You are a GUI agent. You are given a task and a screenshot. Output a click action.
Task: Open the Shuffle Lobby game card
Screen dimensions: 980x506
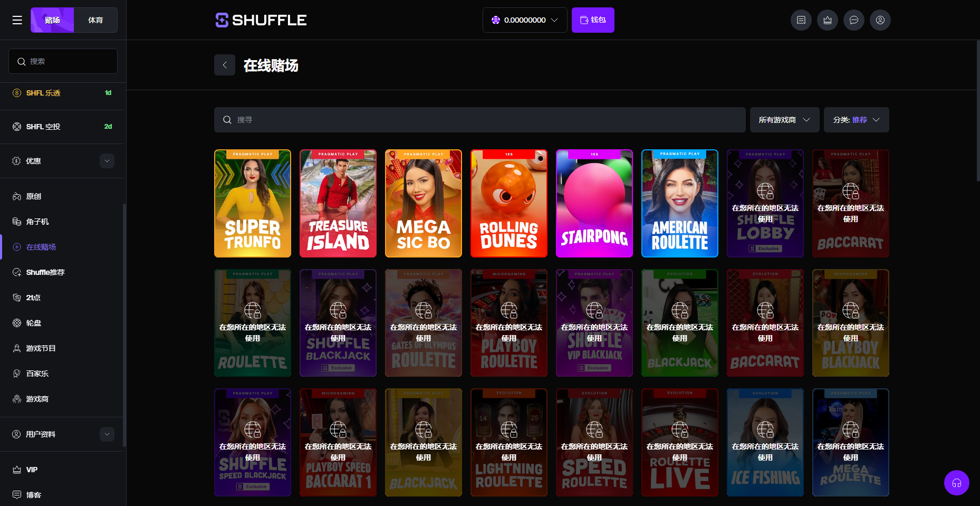[x=765, y=204]
